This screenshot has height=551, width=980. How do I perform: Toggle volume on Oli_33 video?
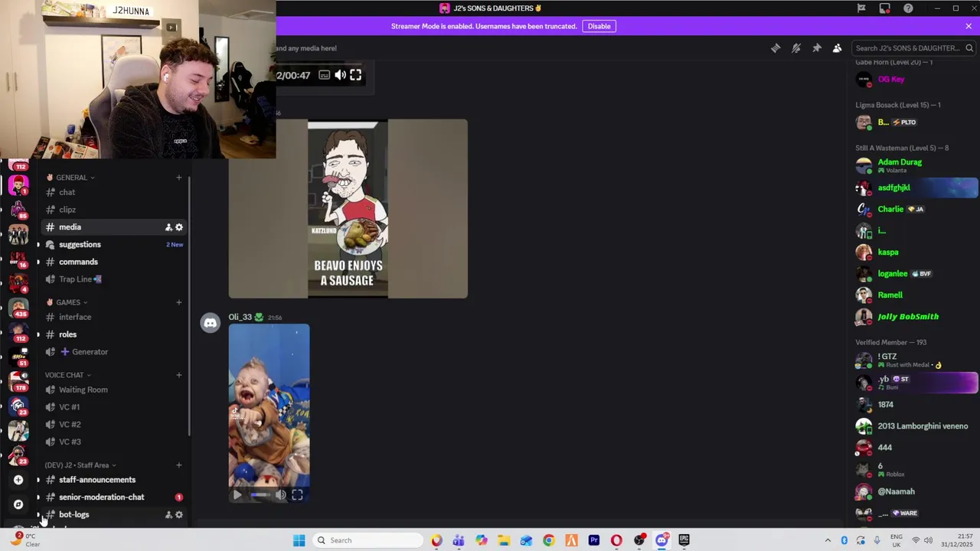[x=281, y=495]
